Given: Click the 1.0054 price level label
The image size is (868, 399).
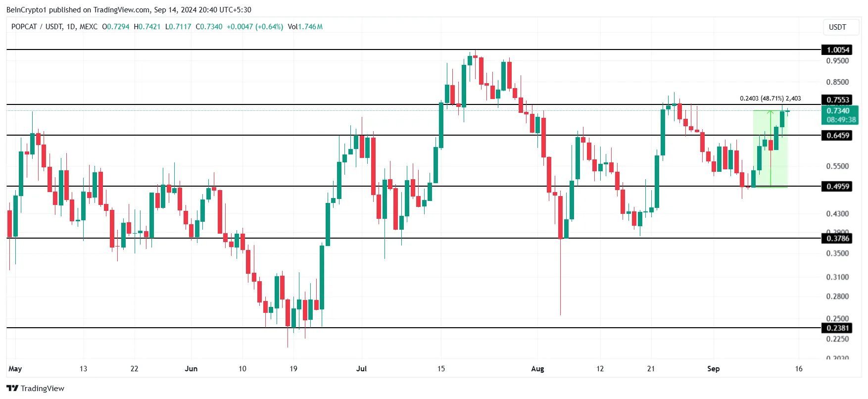Looking at the screenshot, I should tap(837, 50).
